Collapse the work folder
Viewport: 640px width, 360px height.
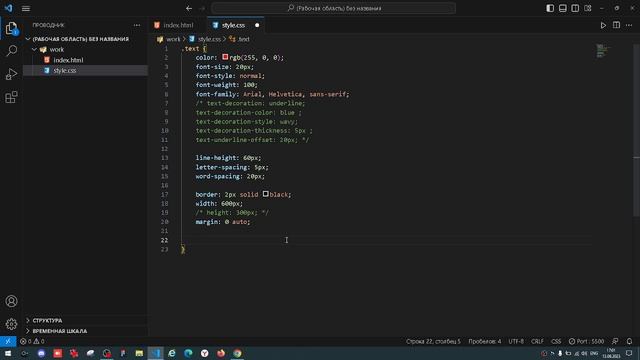(85, 49)
